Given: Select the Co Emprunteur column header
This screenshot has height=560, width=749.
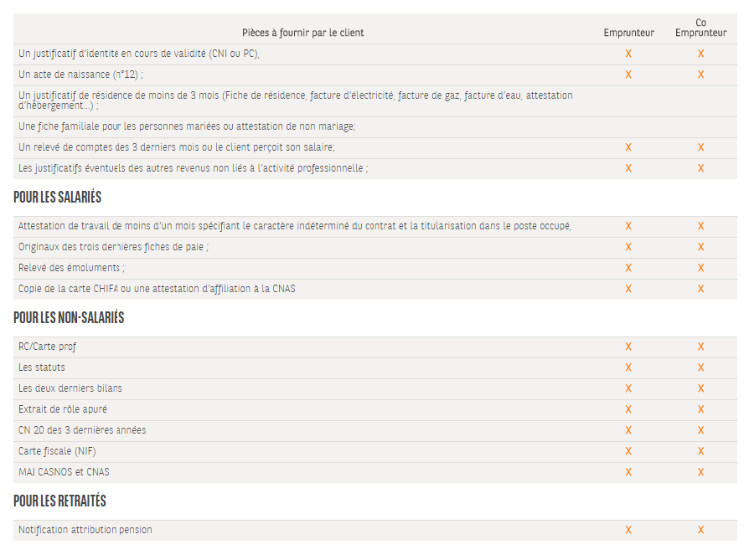Looking at the screenshot, I should point(700,28).
